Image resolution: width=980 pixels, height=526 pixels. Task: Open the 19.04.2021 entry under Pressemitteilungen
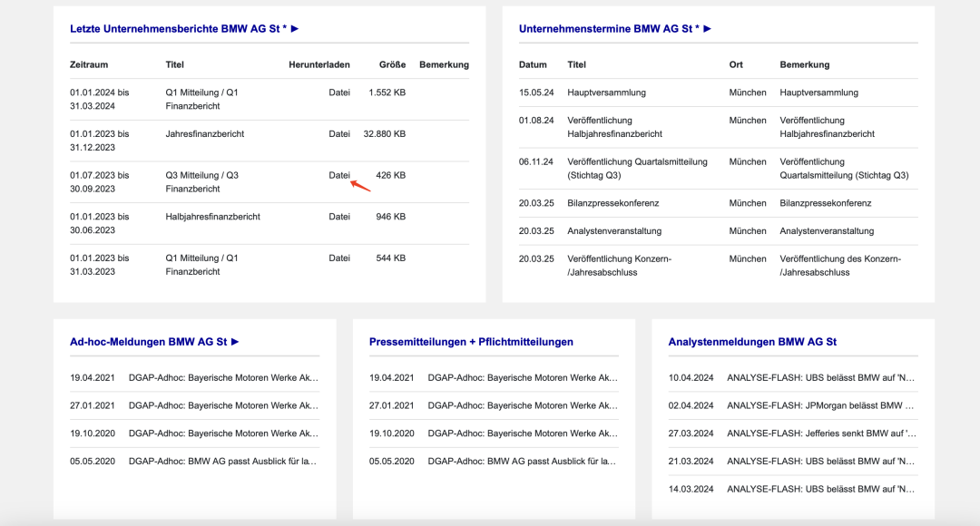click(522, 378)
